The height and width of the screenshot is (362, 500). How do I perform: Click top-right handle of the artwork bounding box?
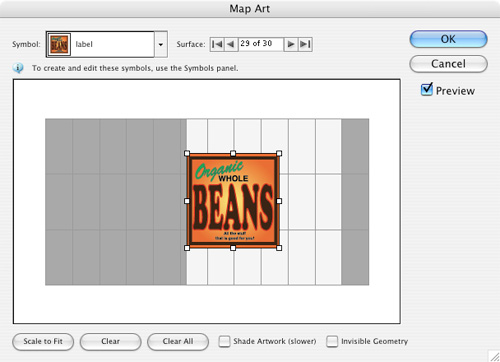279,153
